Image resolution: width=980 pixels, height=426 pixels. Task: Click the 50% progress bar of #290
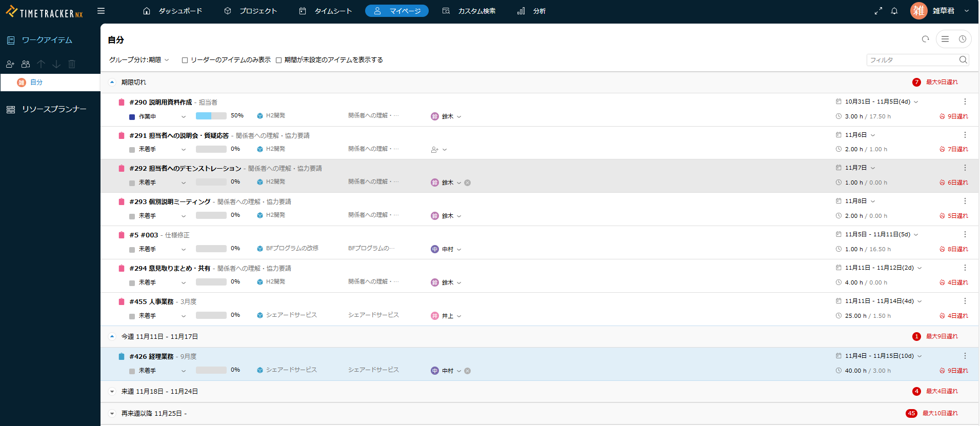211,116
